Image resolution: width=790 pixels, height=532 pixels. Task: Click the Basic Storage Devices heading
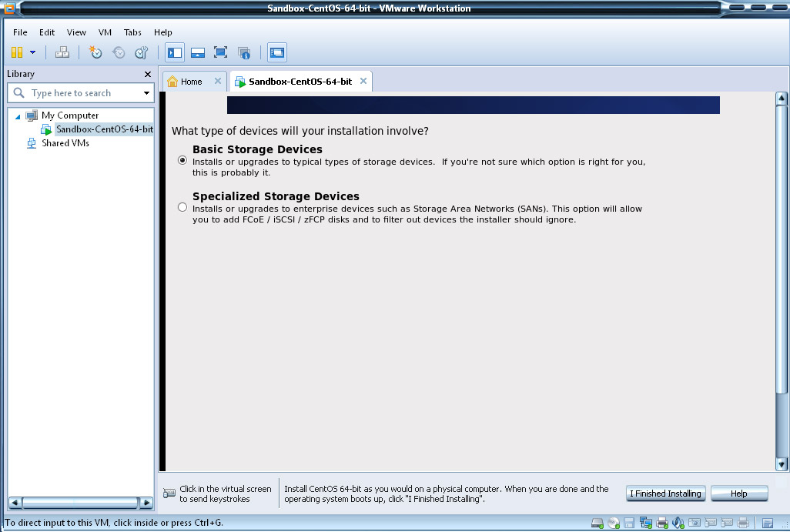pyautogui.click(x=257, y=149)
